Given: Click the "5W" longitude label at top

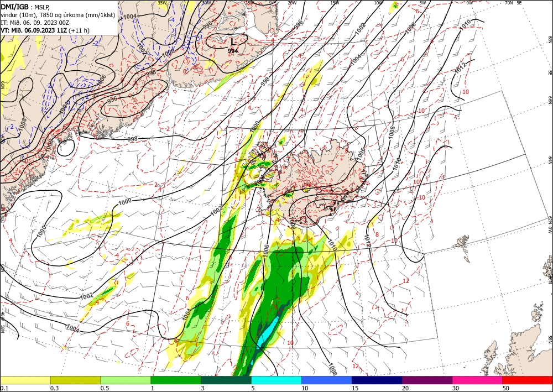Looking at the screenshot, I should pyautogui.click(x=423, y=3).
